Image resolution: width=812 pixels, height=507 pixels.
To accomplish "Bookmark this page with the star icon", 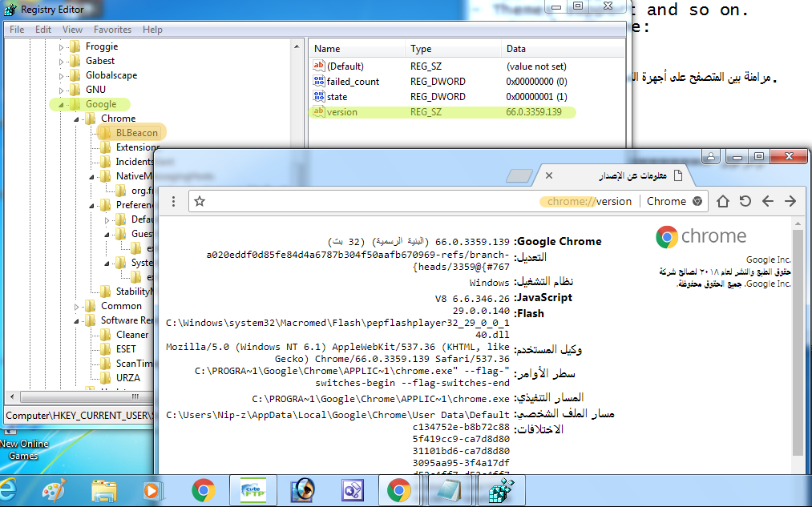I will (200, 201).
